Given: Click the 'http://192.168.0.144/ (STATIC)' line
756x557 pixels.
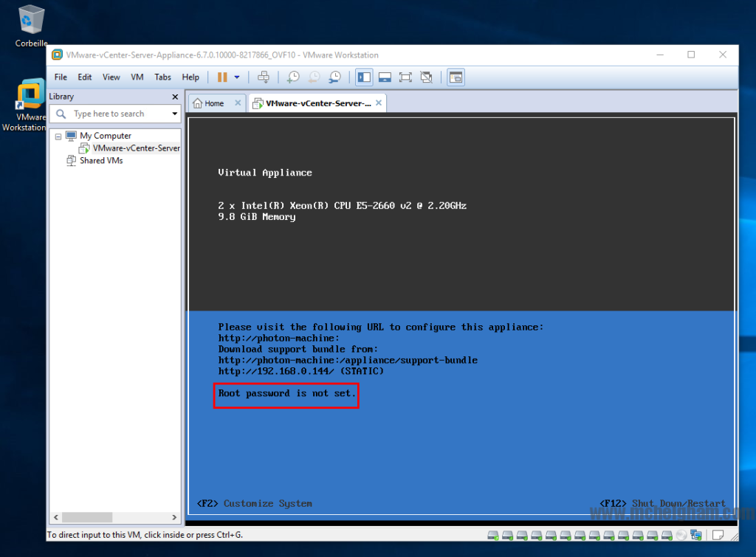Looking at the screenshot, I should [301, 371].
